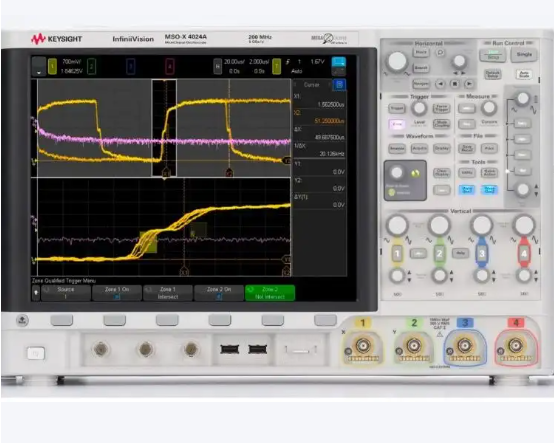Tap the blue sidebar icon at screen corner
The height and width of the screenshot is (443, 554).
tap(338, 66)
